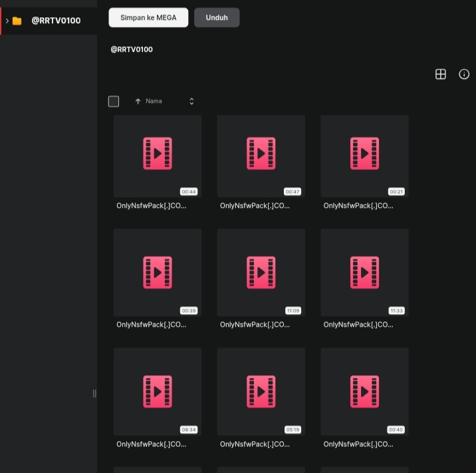Click file name under 00:44 video
The image size is (476, 473).
151,206
